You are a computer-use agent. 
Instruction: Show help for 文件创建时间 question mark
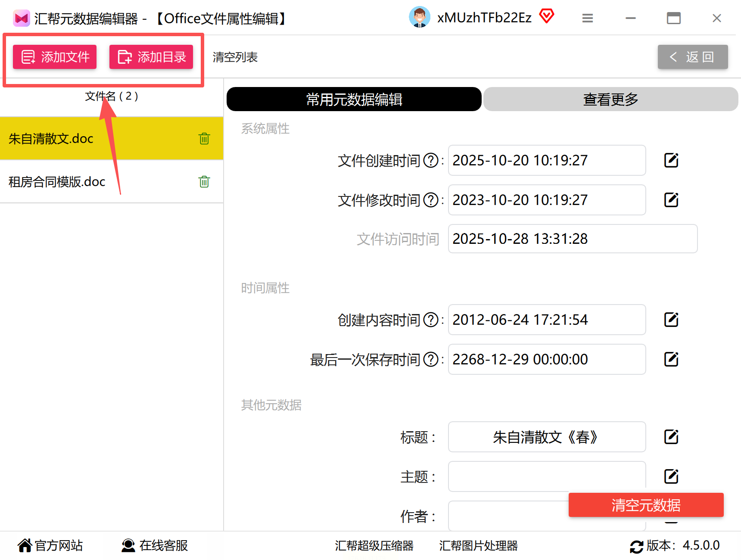tap(431, 161)
